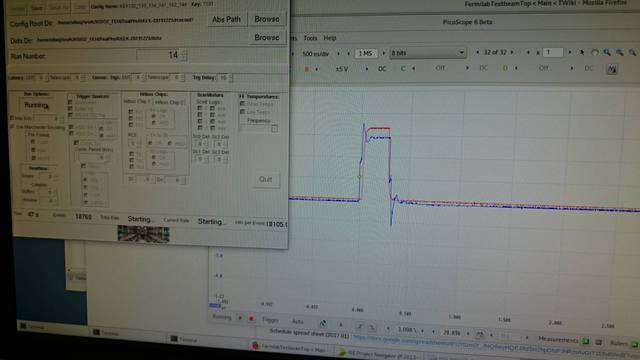The width and height of the screenshot is (640, 360).
Task: Click the Run Number field showing 14
Action: point(162,55)
